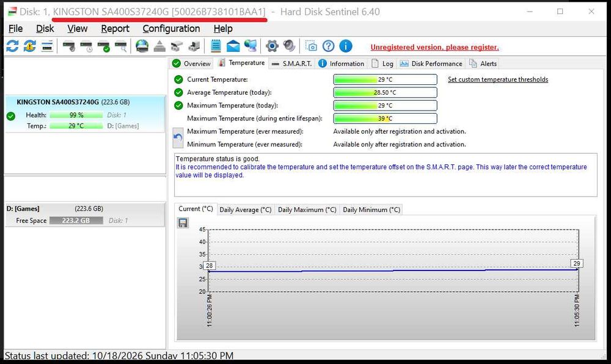Click the Average Temperature 28.50 °C bar
The image size is (611, 364).
[385, 92]
